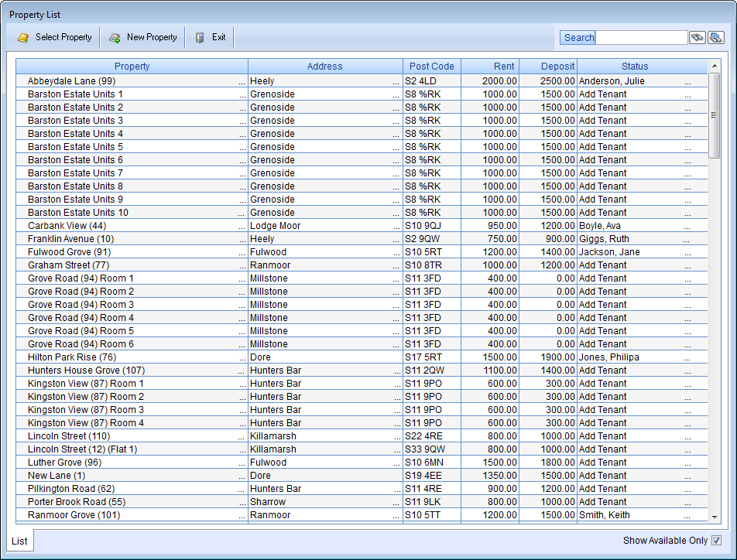
Task: Click the binoculars search icon
Action: pyautogui.click(x=697, y=38)
